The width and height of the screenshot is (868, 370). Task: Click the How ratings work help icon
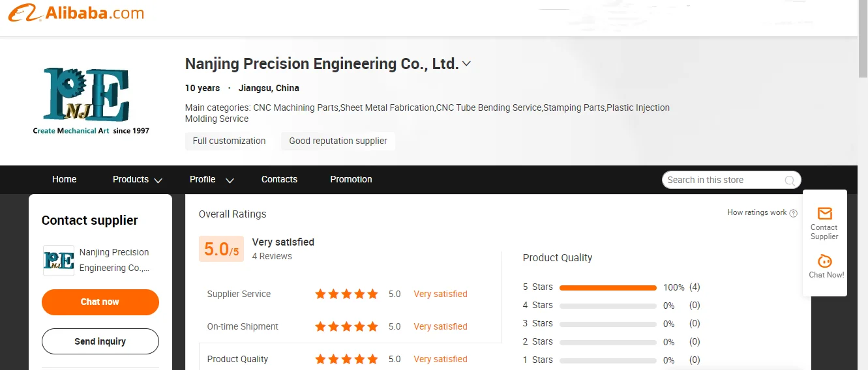tap(793, 213)
